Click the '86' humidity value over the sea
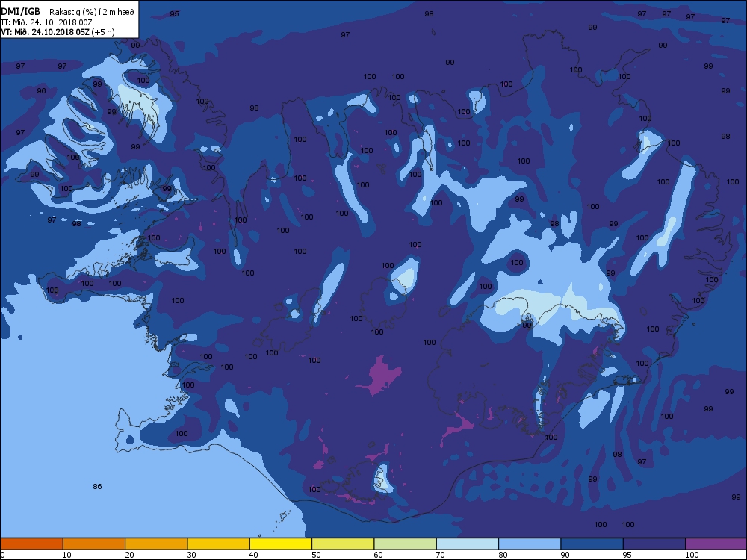The image size is (747, 560). 97,486
